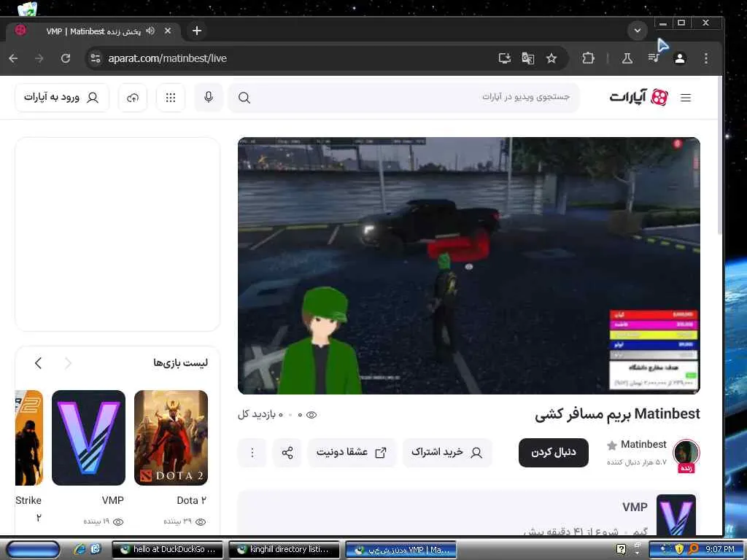Viewport: 747px width, 560px height.
Task: Switch to VMP | Ma... taskbar window
Action: click(x=400, y=550)
